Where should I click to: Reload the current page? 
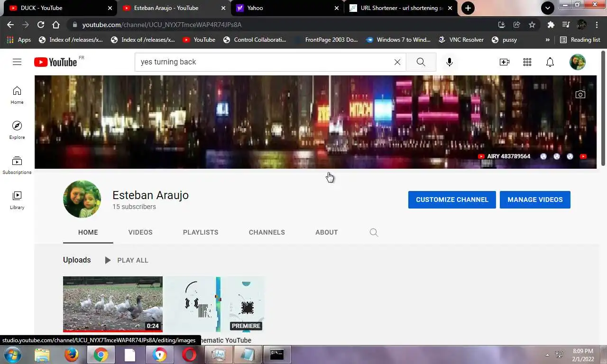click(x=41, y=25)
